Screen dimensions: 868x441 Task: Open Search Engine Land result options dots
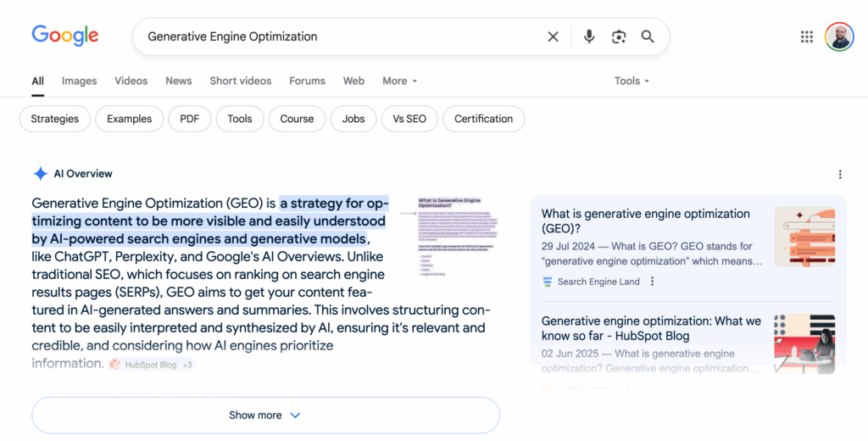click(652, 282)
